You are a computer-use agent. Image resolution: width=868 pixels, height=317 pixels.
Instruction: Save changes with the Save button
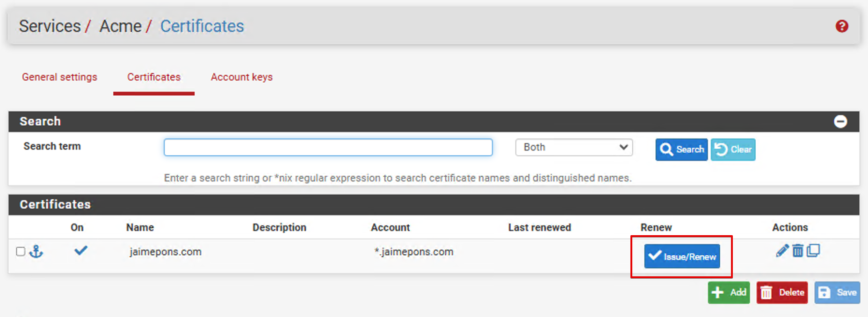[837, 293]
